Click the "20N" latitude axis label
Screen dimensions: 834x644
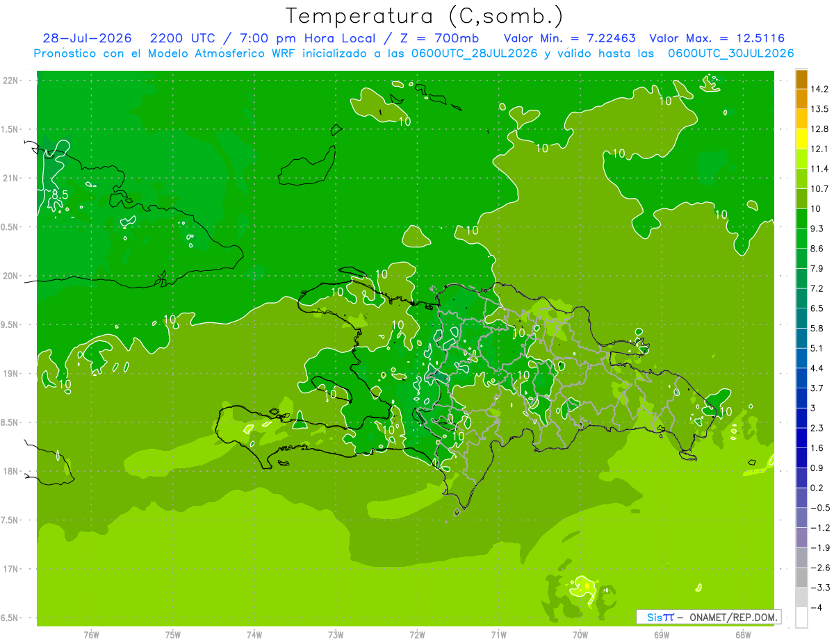pyautogui.click(x=10, y=276)
